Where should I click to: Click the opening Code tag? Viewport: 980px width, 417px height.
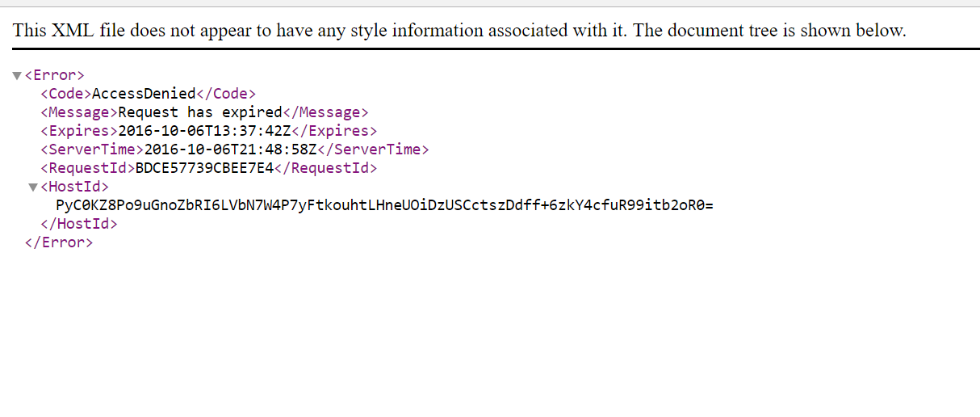(x=66, y=94)
